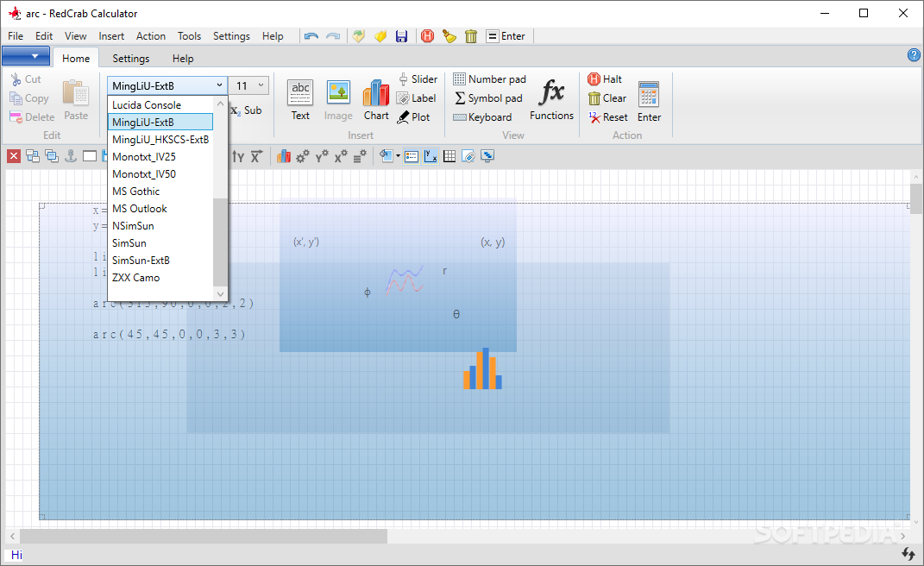Insert a Chart from the ribbon

pos(376,100)
